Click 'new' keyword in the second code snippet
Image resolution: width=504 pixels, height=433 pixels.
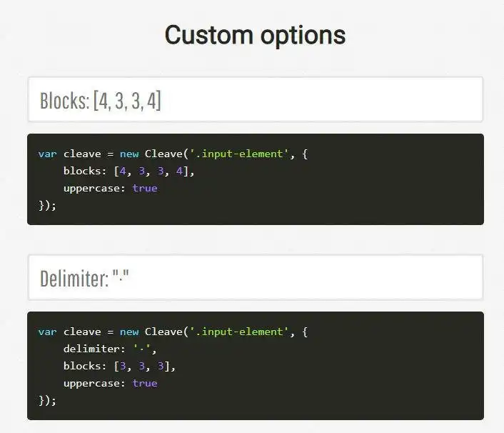coord(128,332)
